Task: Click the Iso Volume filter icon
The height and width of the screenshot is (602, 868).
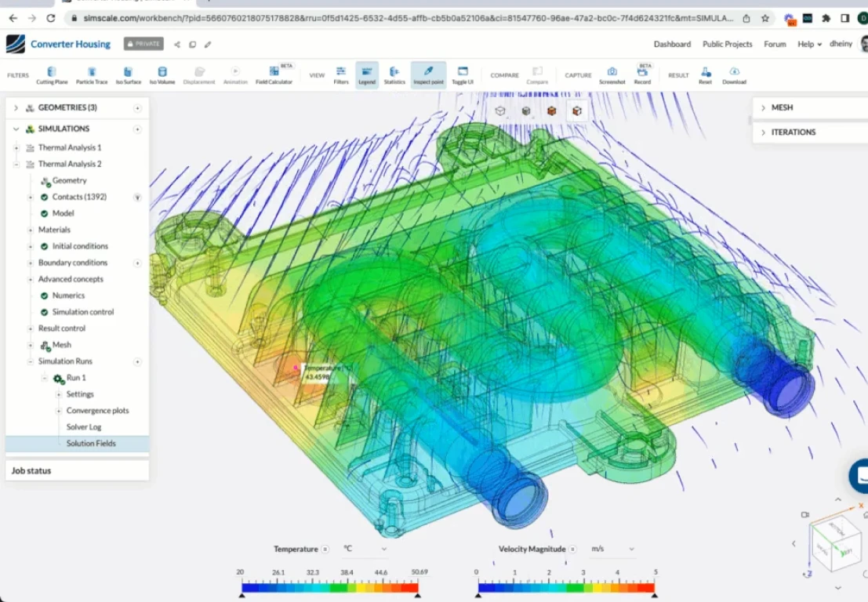Action: pyautogui.click(x=162, y=74)
